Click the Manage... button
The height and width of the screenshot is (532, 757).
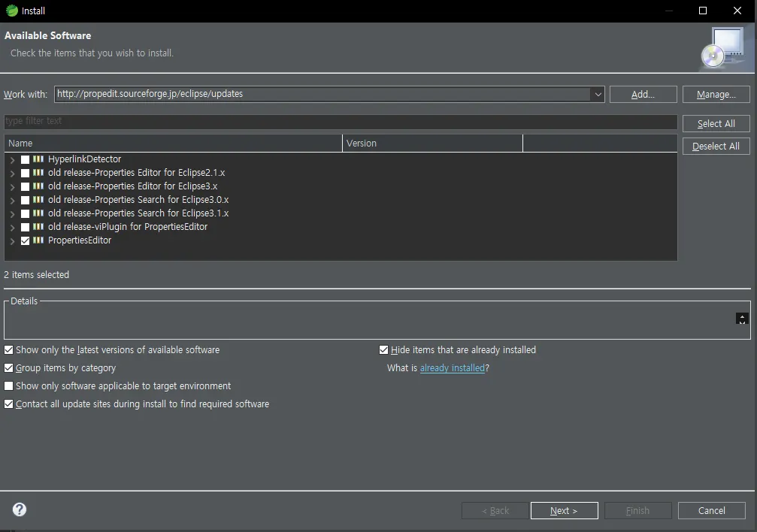click(x=716, y=94)
